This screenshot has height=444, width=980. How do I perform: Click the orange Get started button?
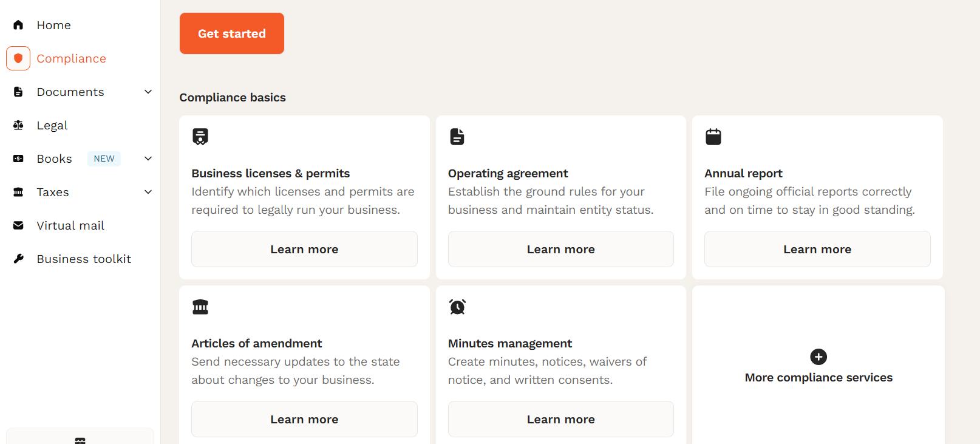coord(232,33)
